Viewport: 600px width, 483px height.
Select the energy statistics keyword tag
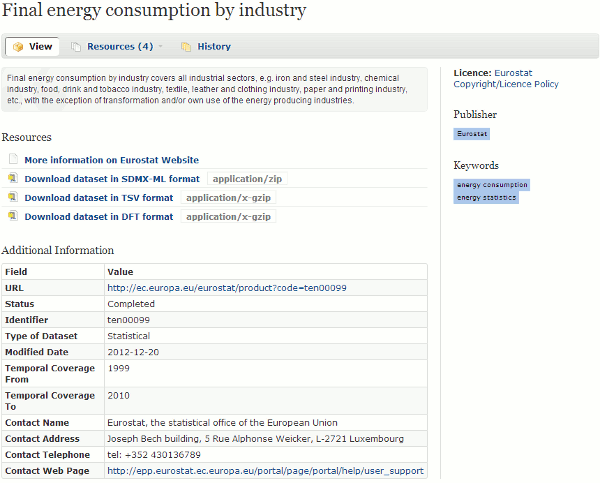click(486, 197)
